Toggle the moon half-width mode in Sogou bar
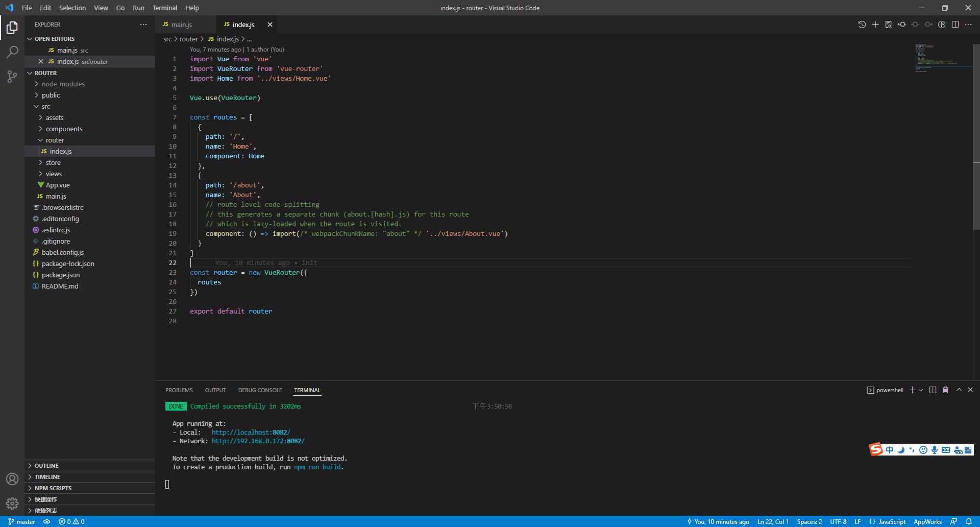980x527 pixels. point(901,450)
